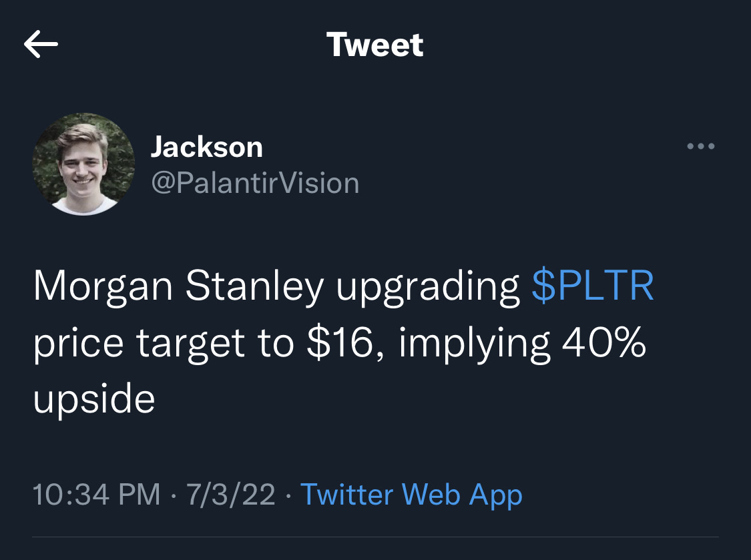Click the divider line below timestamp

coord(375,537)
